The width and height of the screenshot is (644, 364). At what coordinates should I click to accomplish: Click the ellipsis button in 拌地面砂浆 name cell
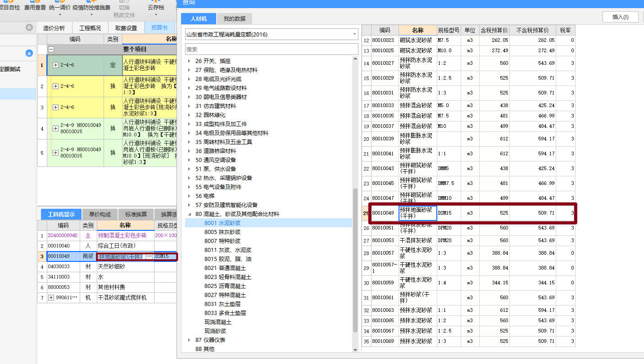click(x=149, y=256)
